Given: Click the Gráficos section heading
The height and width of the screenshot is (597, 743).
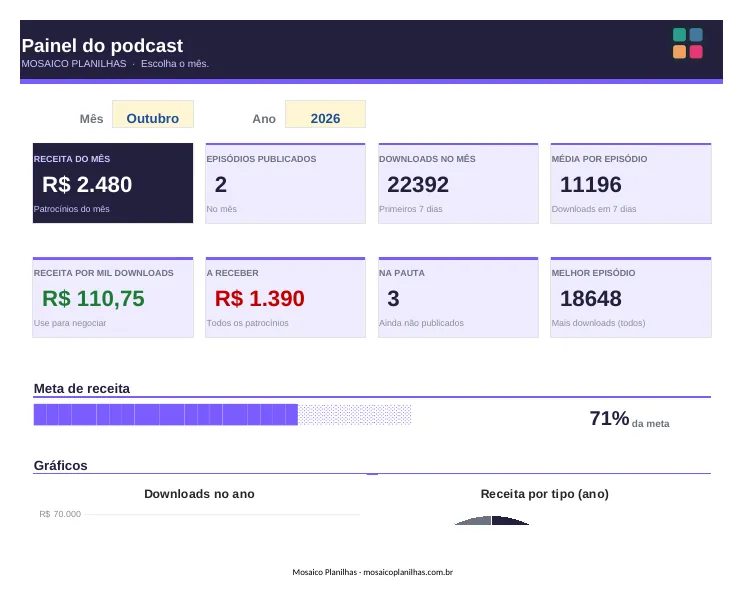Looking at the screenshot, I should coord(61,465).
